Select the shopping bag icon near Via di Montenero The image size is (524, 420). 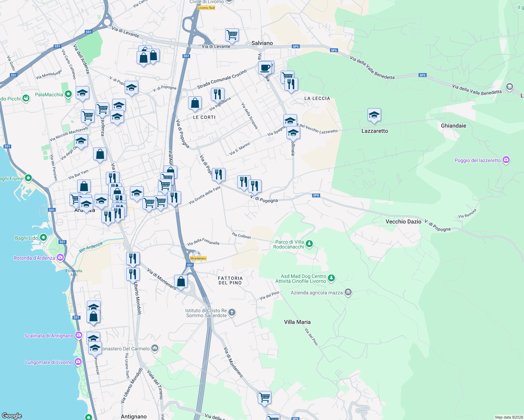pos(181,281)
